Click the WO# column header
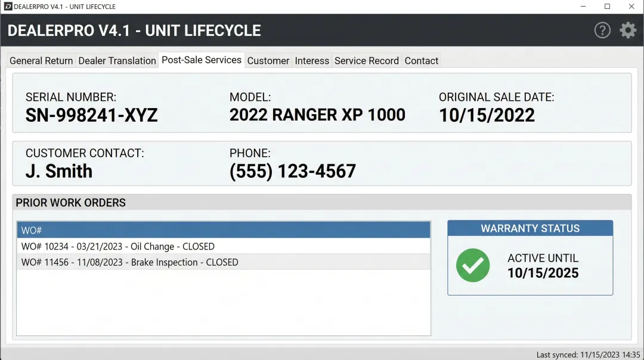644x360 pixels. pyautogui.click(x=224, y=229)
